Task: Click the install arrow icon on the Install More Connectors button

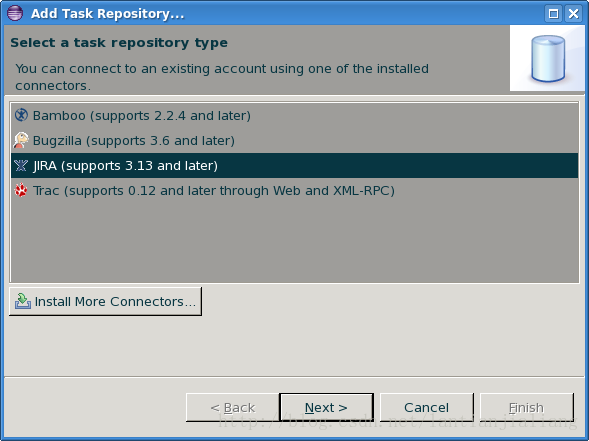Action: (23, 301)
